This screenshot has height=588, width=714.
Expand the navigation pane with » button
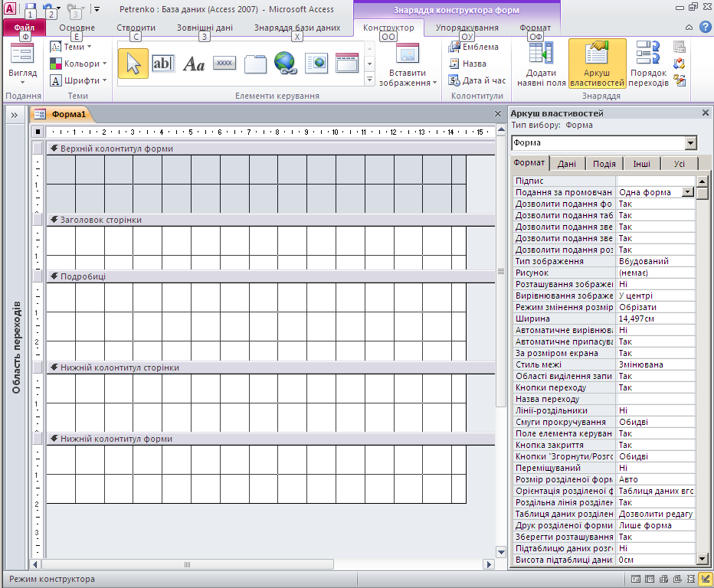[x=14, y=114]
